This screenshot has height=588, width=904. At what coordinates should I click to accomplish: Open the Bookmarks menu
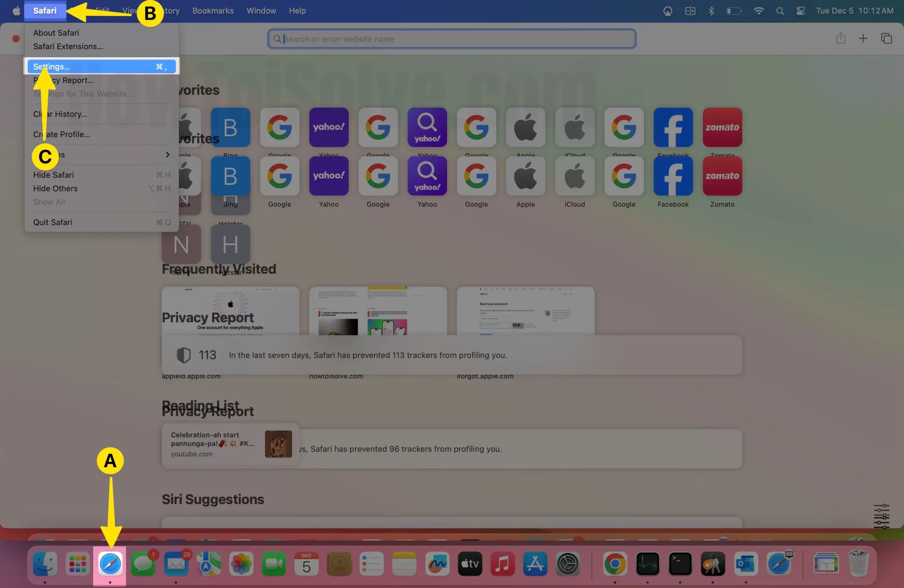tap(213, 11)
